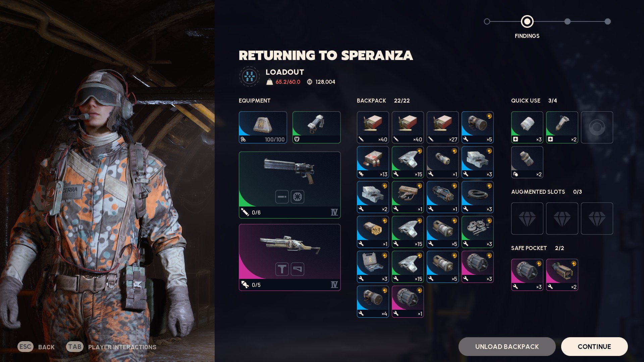Image resolution: width=644 pixels, height=362 pixels.
Task: Select the first empty augmented slot
Action: (527, 219)
